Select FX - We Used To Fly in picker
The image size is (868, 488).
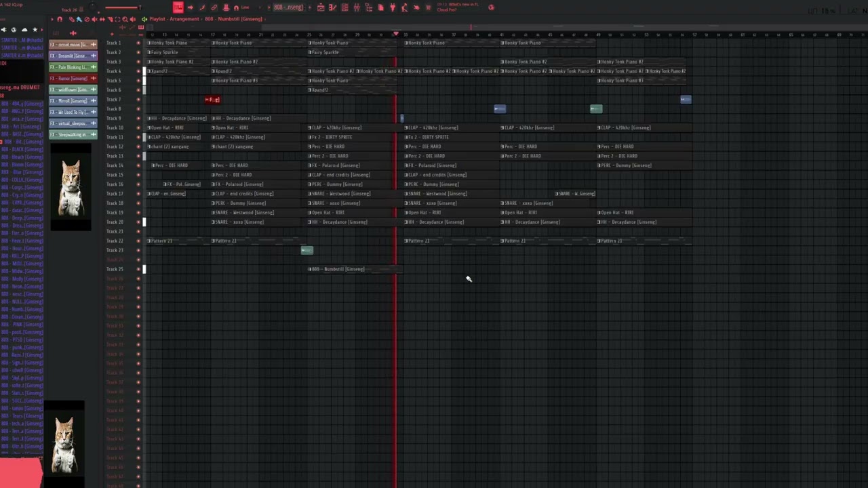tap(73, 112)
